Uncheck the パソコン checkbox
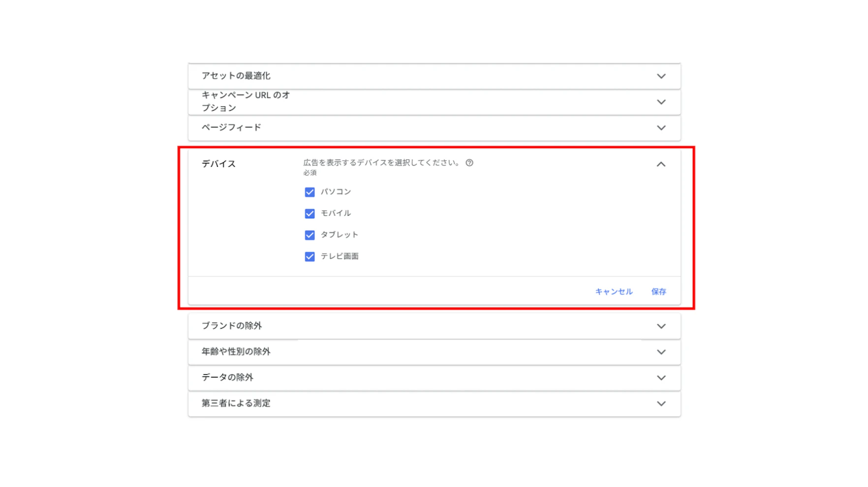Screen dimensions: 868x487 [x=310, y=192]
